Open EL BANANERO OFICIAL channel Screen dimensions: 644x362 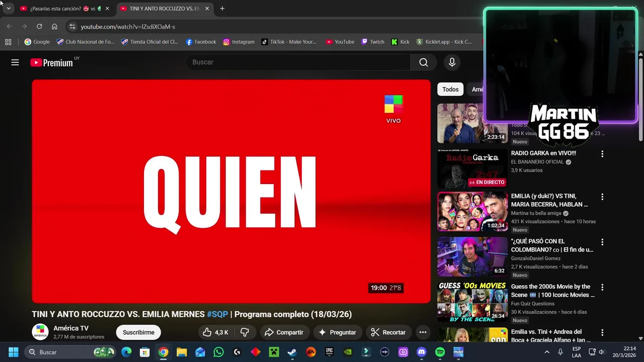pos(537,162)
